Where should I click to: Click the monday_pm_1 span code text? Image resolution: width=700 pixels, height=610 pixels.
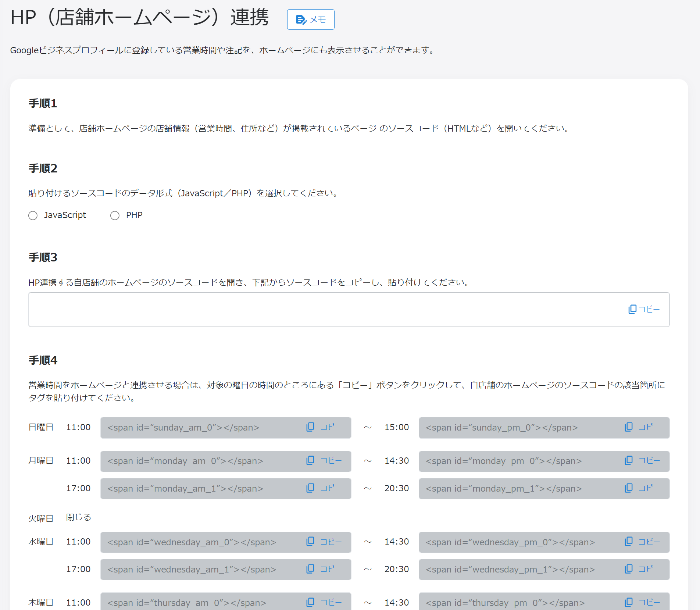point(504,489)
